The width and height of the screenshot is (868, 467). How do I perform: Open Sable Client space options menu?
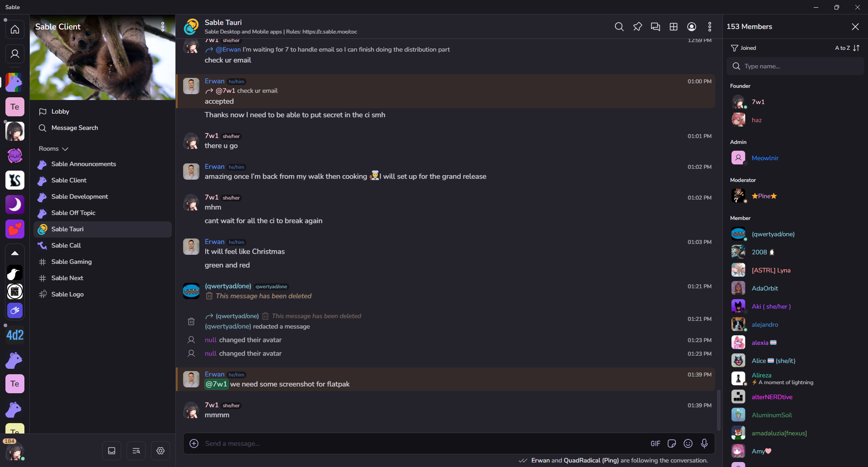[163, 27]
